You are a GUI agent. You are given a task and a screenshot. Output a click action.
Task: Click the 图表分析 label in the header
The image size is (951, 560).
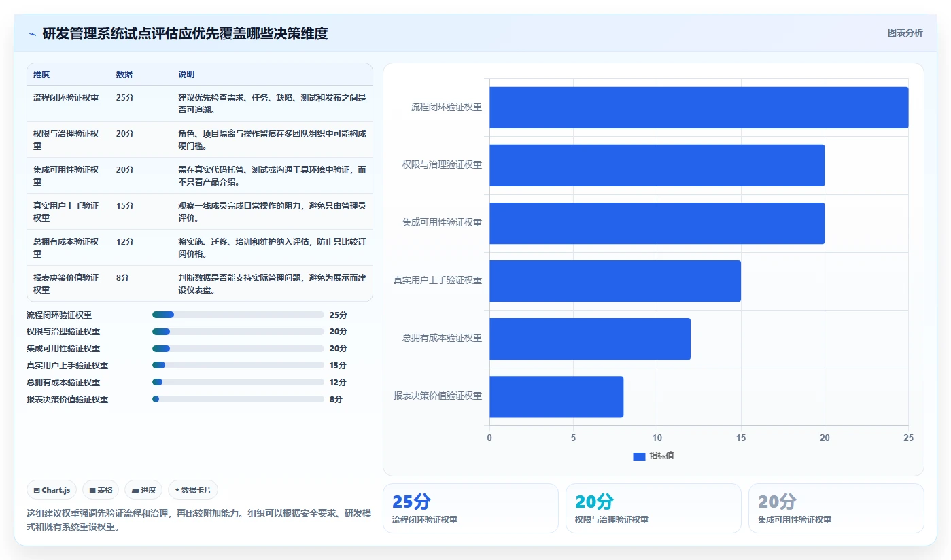(905, 33)
